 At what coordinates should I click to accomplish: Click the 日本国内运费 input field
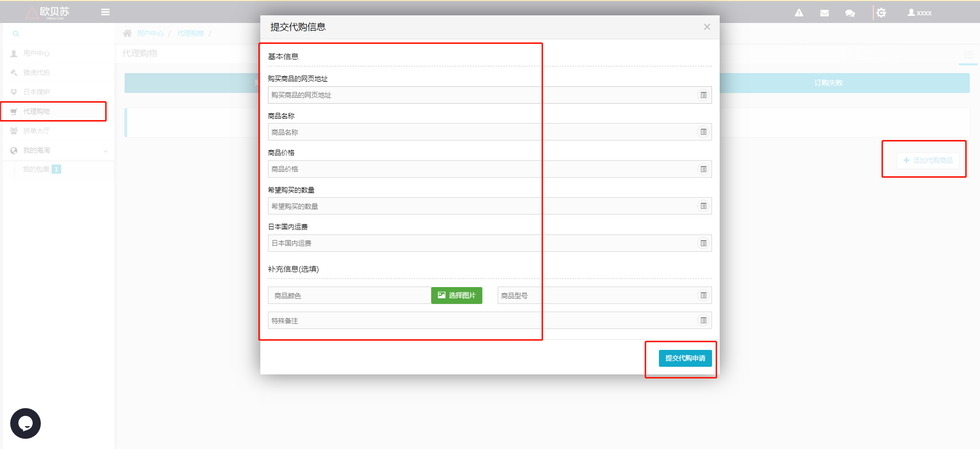489,243
